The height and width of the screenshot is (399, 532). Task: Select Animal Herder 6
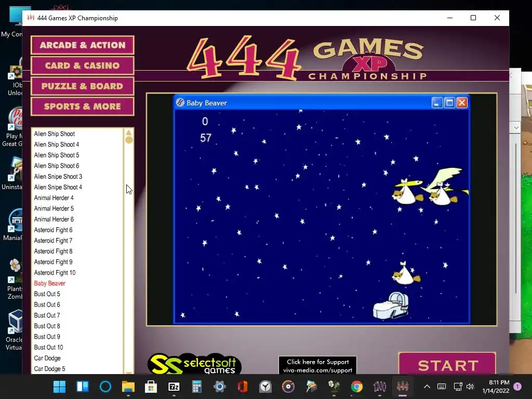coord(54,219)
